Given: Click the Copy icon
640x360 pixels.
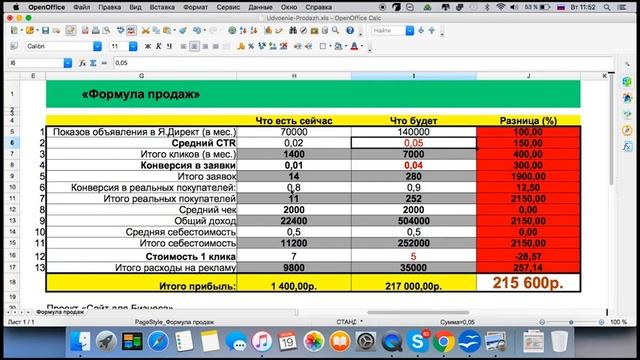Looking at the screenshot, I should point(156,31).
